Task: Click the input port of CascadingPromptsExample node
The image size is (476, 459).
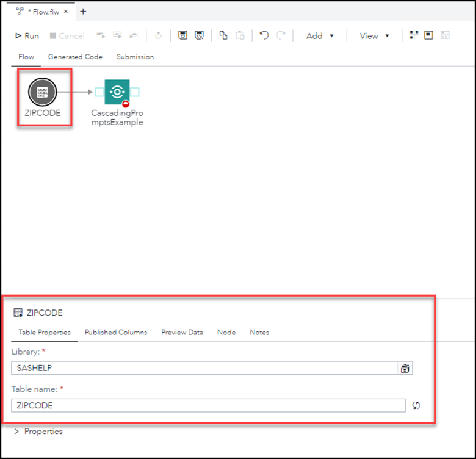Action: click(99, 92)
